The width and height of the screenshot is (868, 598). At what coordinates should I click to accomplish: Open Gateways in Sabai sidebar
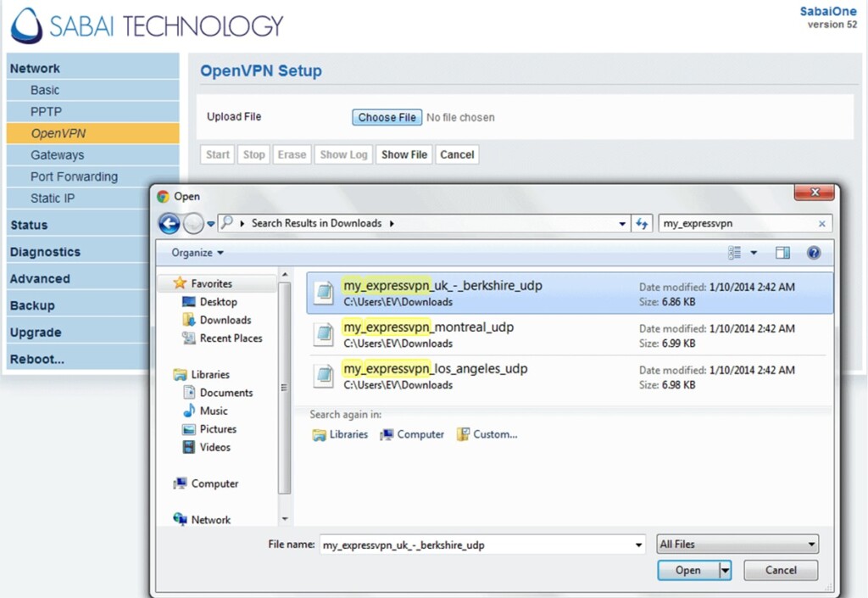92,155
